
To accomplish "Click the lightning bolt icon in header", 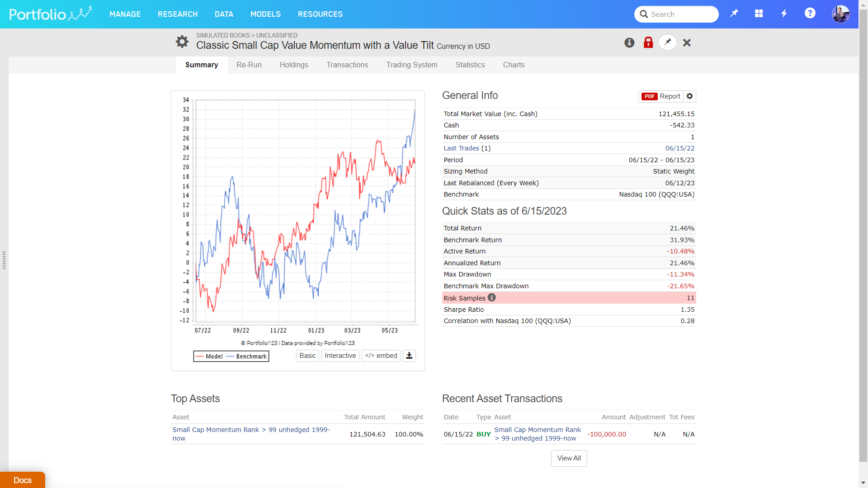I will pos(784,14).
